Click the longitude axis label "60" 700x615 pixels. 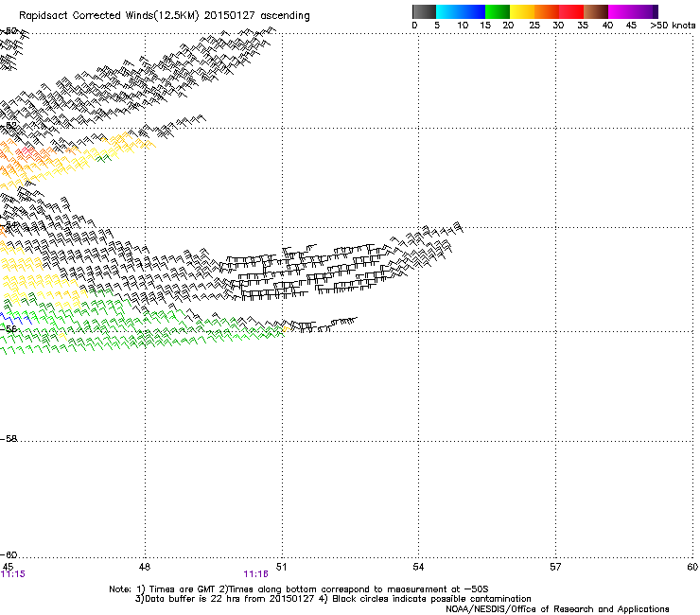pos(692,567)
